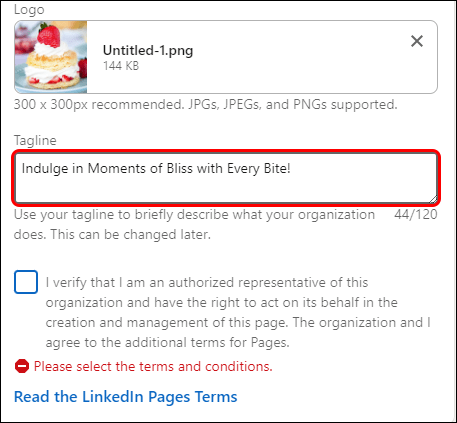The width and height of the screenshot is (457, 423).
Task: Focus the Tagline text field
Action: pyautogui.click(x=226, y=178)
